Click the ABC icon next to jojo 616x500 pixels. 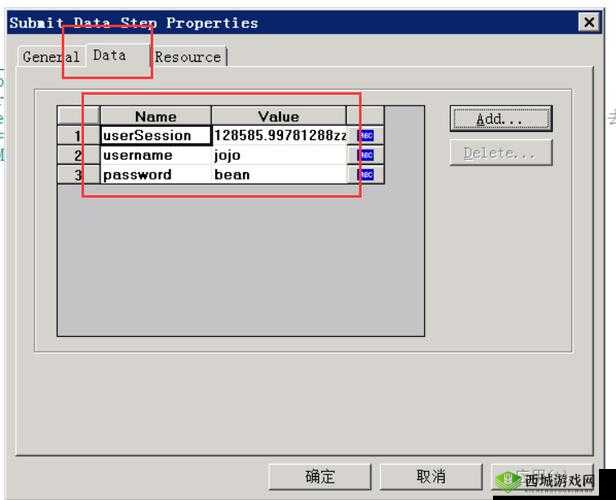tap(366, 155)
